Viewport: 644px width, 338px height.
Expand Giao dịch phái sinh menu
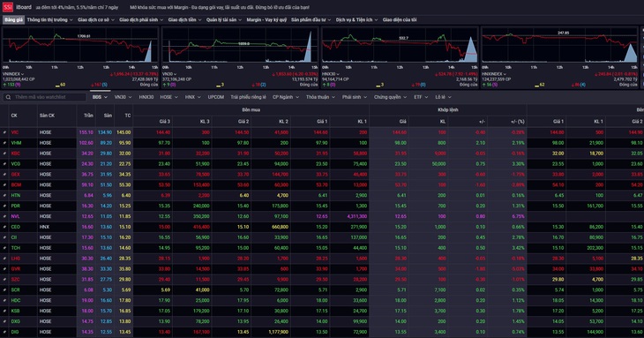pyautogui.click(x=141, y=19)
